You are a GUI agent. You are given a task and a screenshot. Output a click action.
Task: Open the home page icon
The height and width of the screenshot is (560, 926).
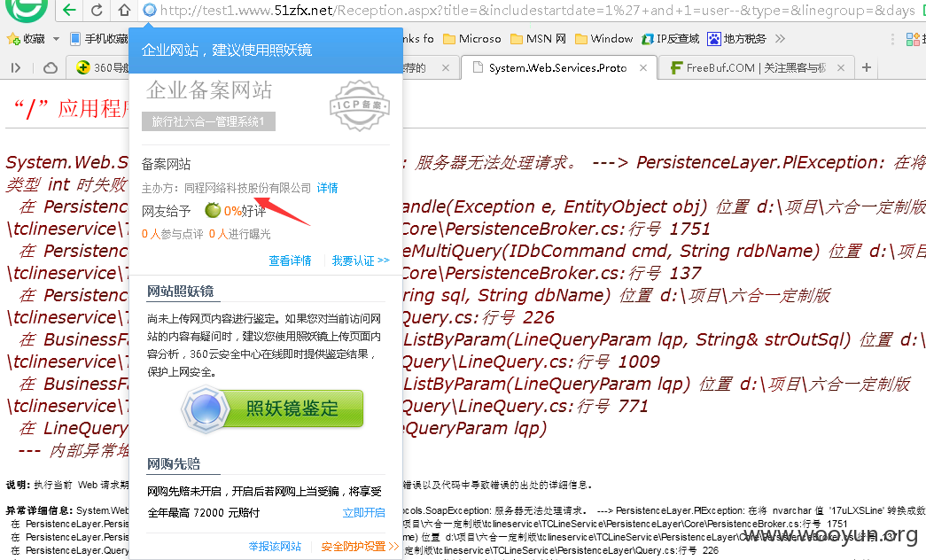124,10
